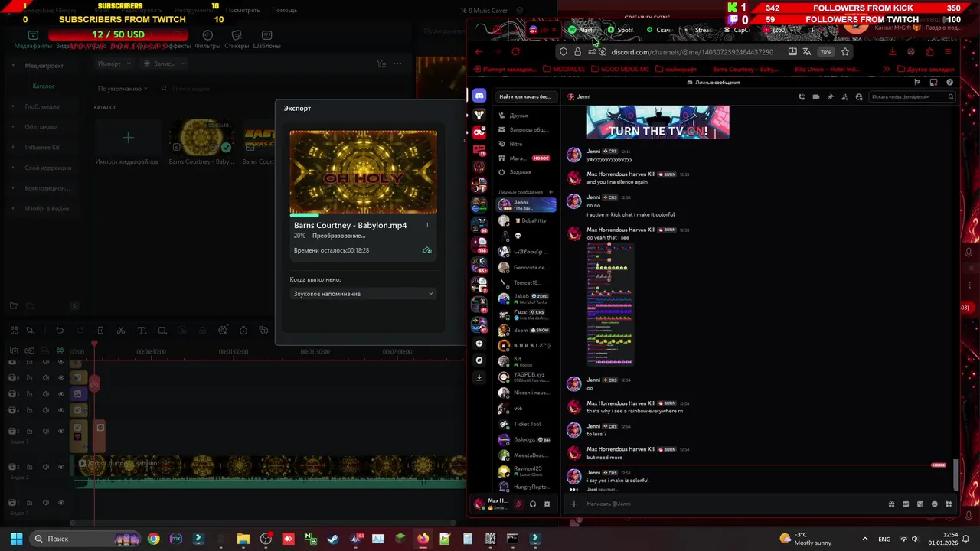Mute the Видео 2 track audio

tap(45, 467)
